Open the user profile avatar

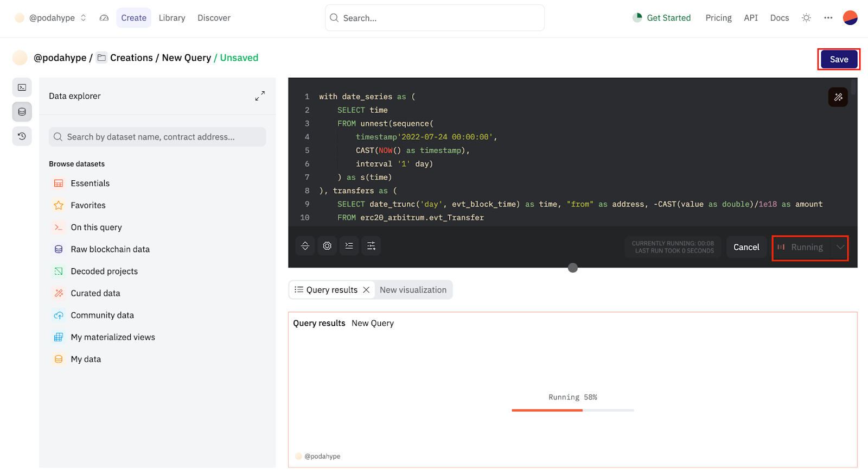pos(850,18)
